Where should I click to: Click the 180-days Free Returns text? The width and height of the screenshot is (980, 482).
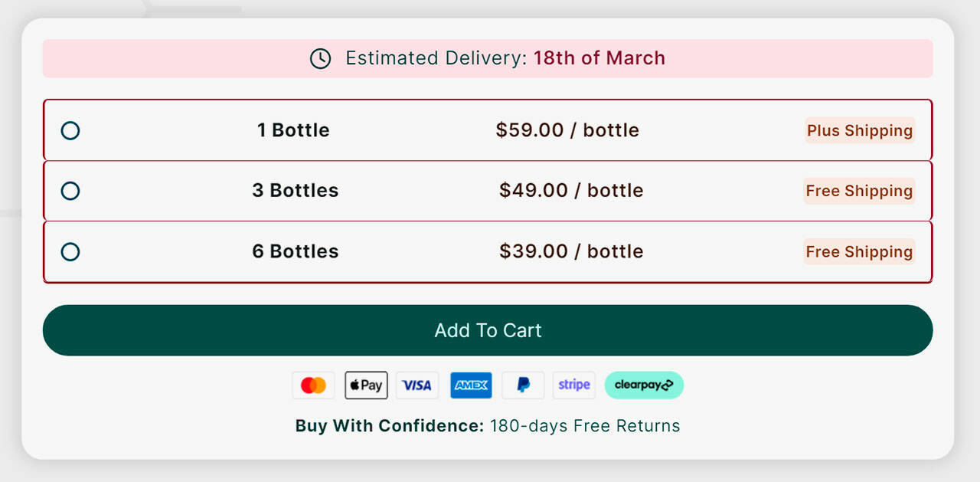[x=585, y=426]
